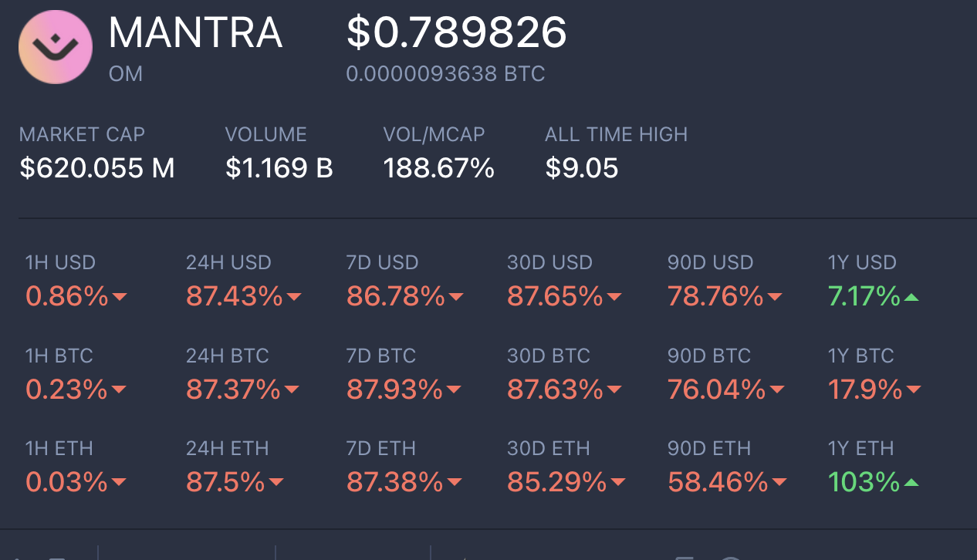The width and height of the screenshot is (977, 560).
Task: Click the green up arrow beside 1Y ETH
Action: (911, 484)
